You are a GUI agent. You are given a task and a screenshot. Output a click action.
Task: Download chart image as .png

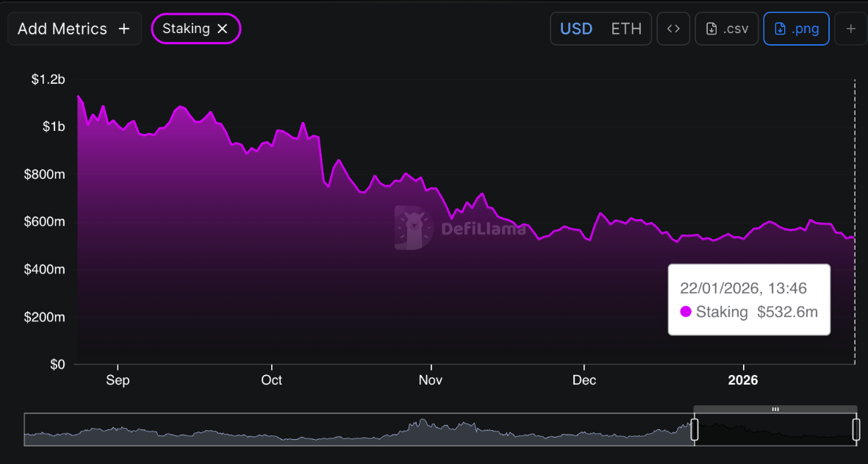(x=797, y=29)
